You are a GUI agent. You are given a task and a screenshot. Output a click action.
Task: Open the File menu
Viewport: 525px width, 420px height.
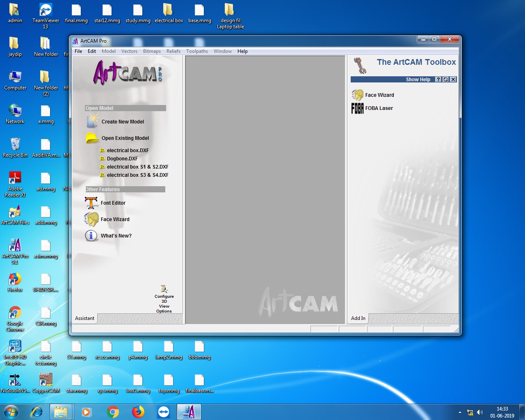click(78, 51)
